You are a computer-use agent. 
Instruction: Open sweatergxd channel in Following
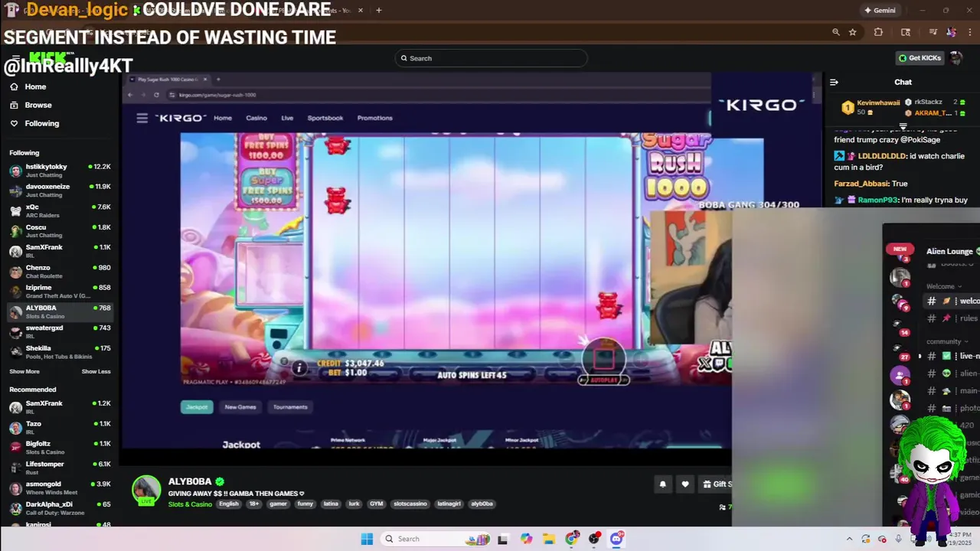tap(60, 331)
